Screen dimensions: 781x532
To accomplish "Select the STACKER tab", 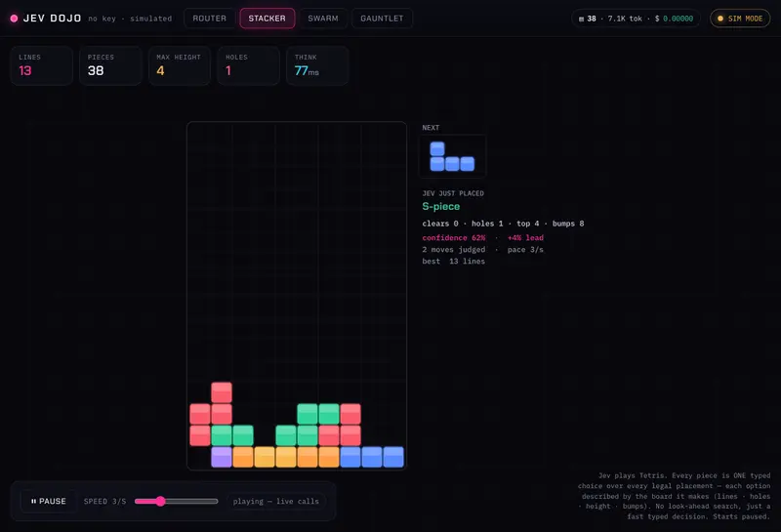I will point(267,19).
